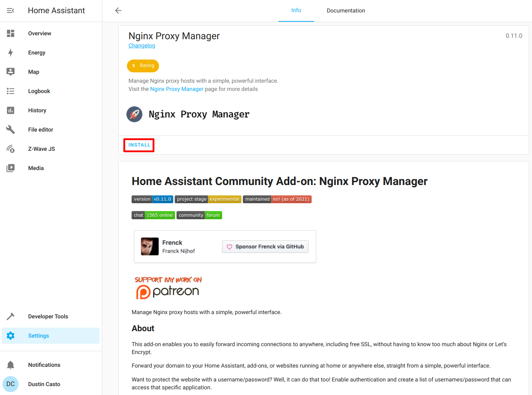Viewport: 532px width, 395px height.
Task: Click the Media play box icon
Action: tap(11, 168)
